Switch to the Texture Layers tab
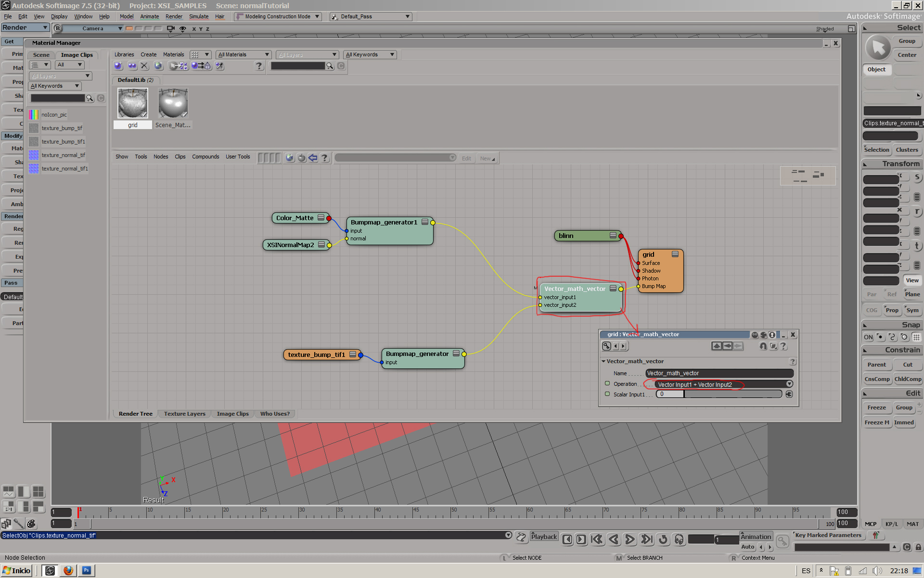924x578 pixels. (184, 414)
